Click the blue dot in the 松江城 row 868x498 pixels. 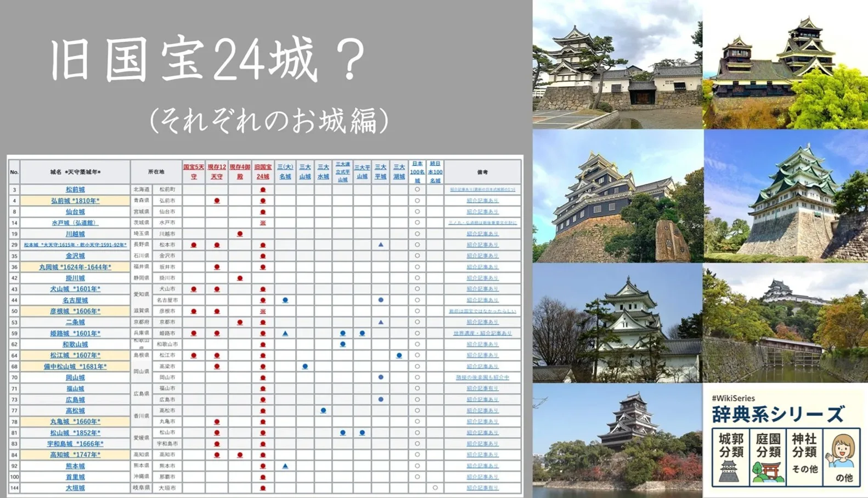coord(399,355)
